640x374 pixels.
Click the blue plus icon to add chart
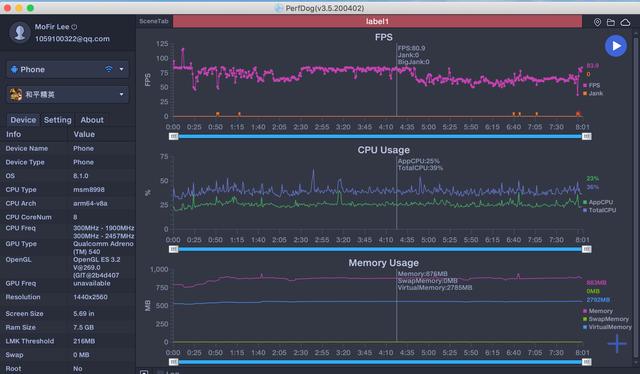617,344
